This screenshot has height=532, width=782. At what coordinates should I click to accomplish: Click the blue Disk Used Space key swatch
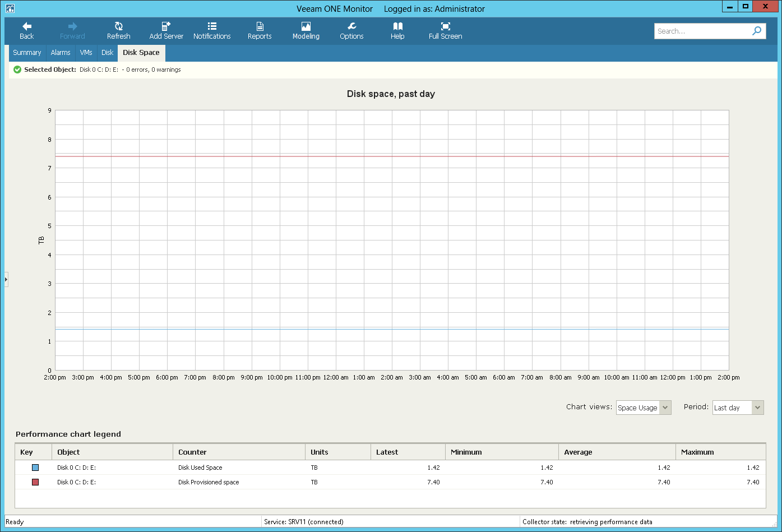(x=35, y=468)
